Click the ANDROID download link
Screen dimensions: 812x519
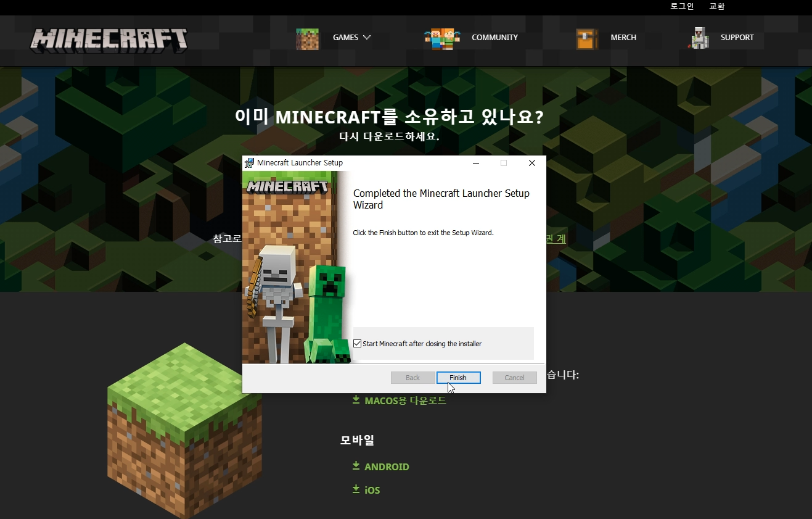pos(387,467)
